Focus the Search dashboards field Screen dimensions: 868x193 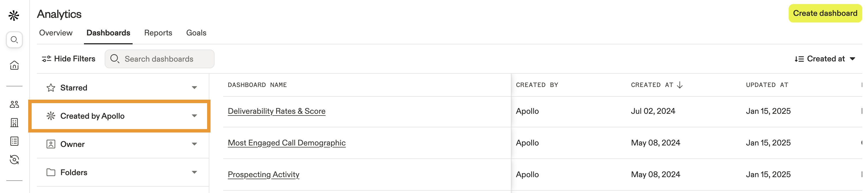159,59
